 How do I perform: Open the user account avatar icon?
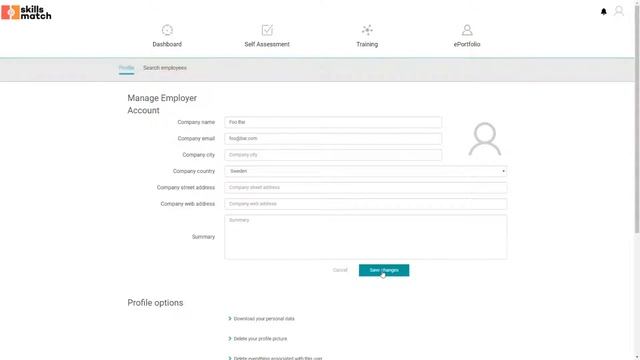619,11
